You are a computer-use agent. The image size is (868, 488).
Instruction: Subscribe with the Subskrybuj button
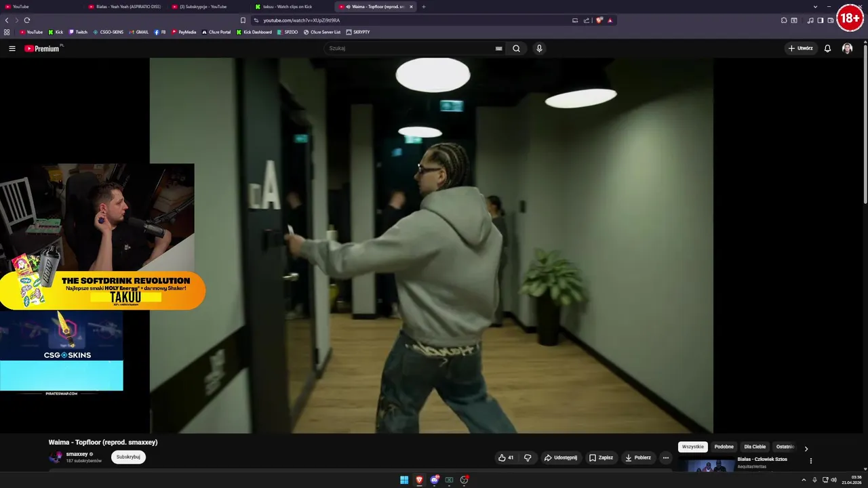point(128,457)
